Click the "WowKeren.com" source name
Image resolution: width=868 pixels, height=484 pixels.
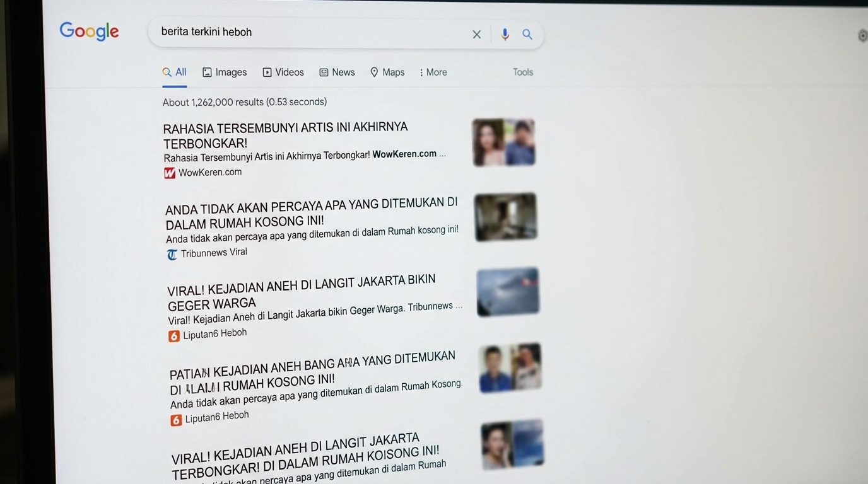(x=210, y=172)
